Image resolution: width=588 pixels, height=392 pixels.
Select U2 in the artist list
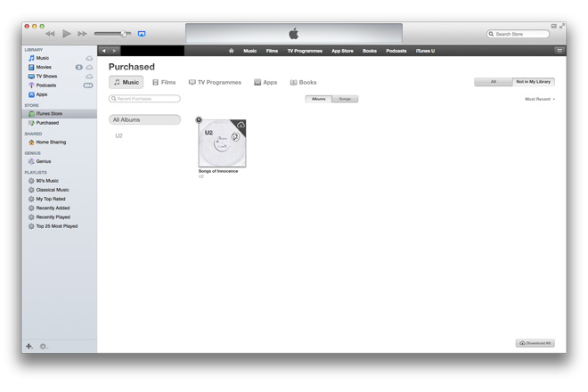pyautogui.click(x=118, y=135)
